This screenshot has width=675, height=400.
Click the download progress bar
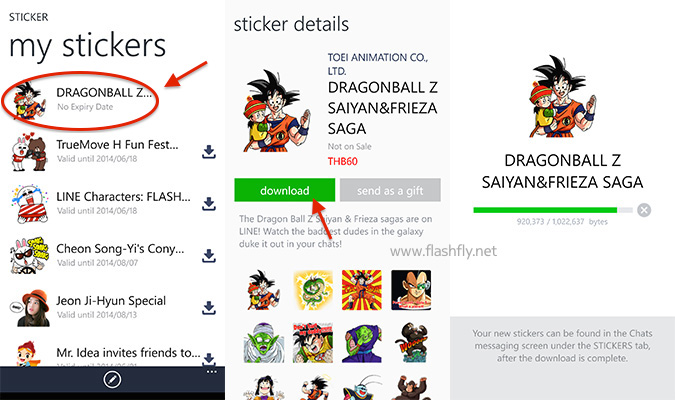pos(552,210)
